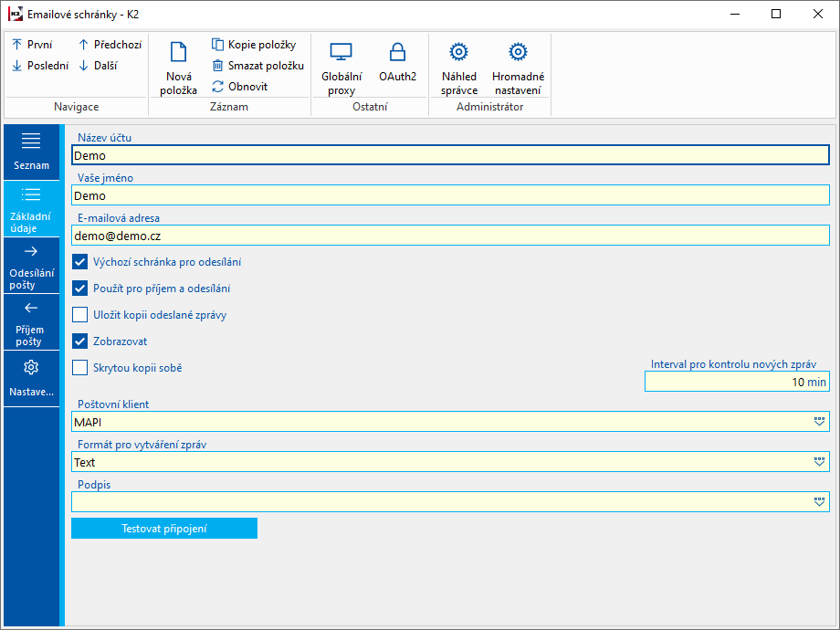Click Kopie položky in toolbar
Image resolution: width=840 pixels, height=630 pixels.
tap(254, 45)
